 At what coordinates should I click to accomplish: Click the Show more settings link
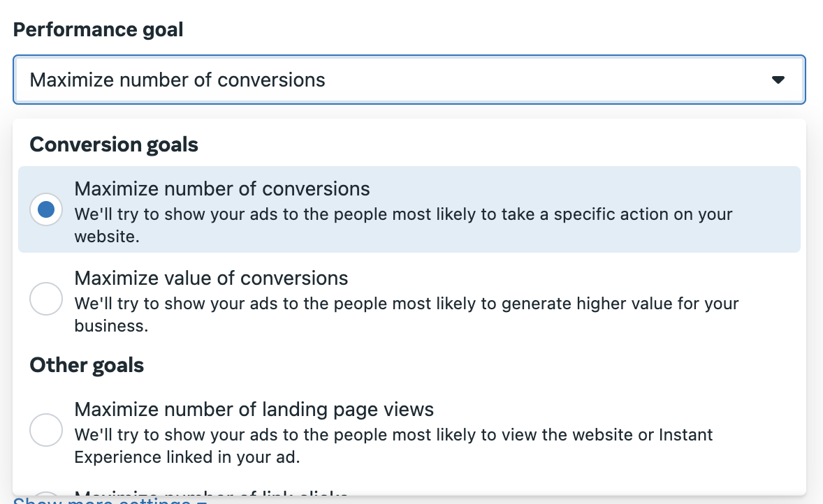pyautogui.click(x=110, y=501)
